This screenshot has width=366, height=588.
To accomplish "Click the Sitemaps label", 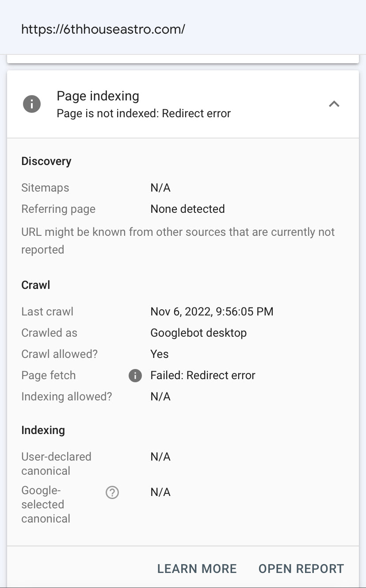I will 45,188.
